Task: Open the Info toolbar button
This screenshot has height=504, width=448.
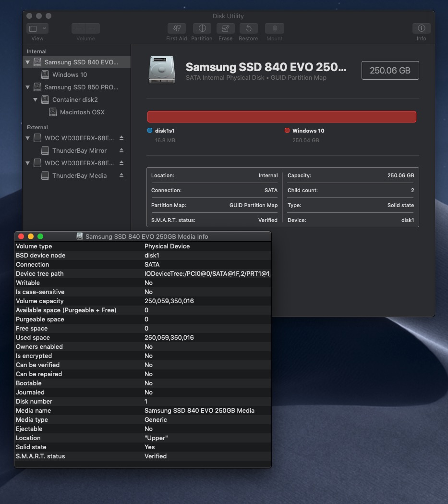Action: tap(421, 29)
